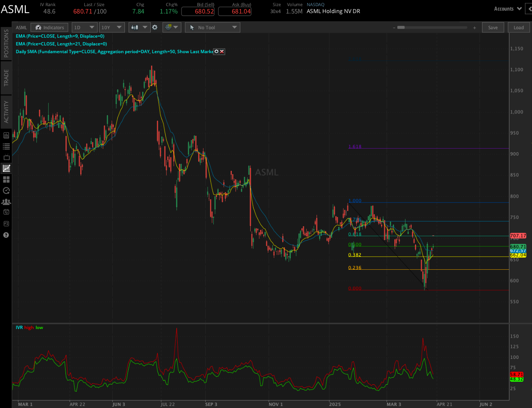The height and width of the screenshot is (408, 532).
Task: Open the grid layout view icon
Action: (6, 179)
